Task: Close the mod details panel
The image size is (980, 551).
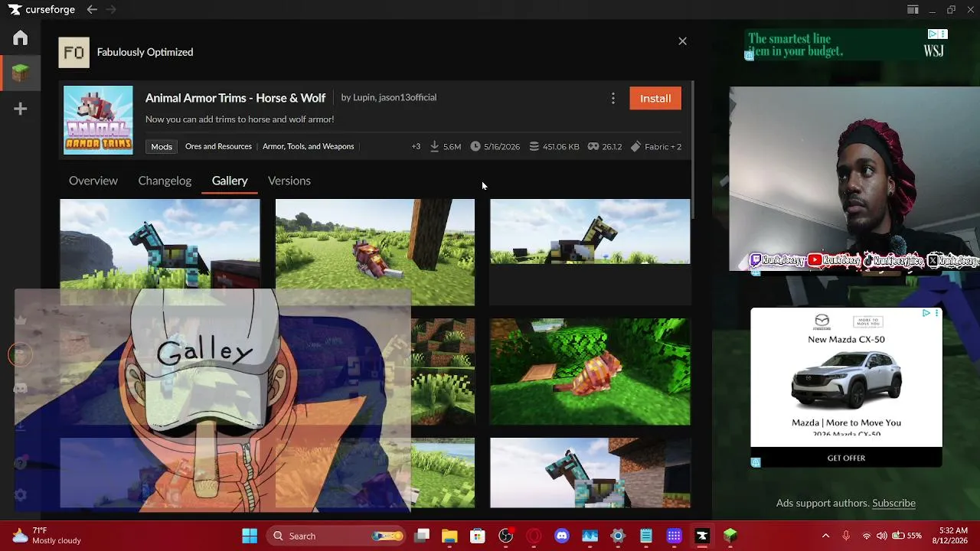Action: (x=682, y=41)
